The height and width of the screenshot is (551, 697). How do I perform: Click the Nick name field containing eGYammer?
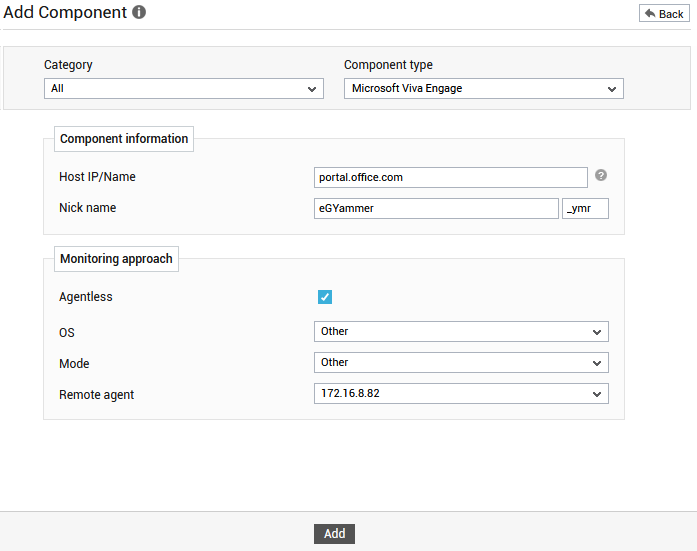click(x=436, y=208)
